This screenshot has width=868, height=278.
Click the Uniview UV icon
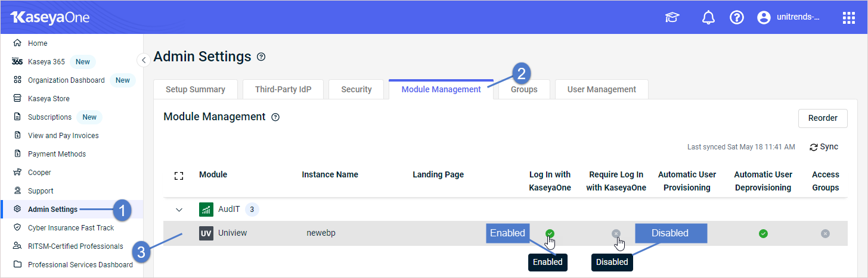tap(206, 233)
